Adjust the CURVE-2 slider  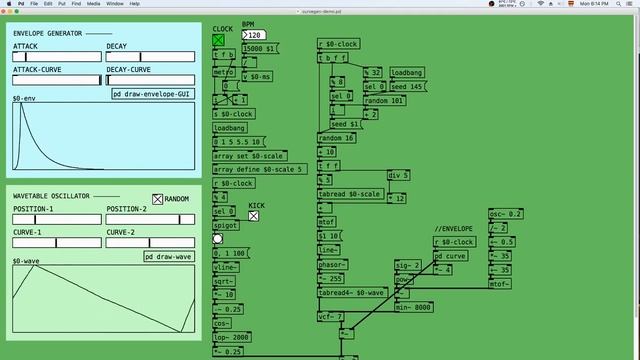tap(150, 243)
